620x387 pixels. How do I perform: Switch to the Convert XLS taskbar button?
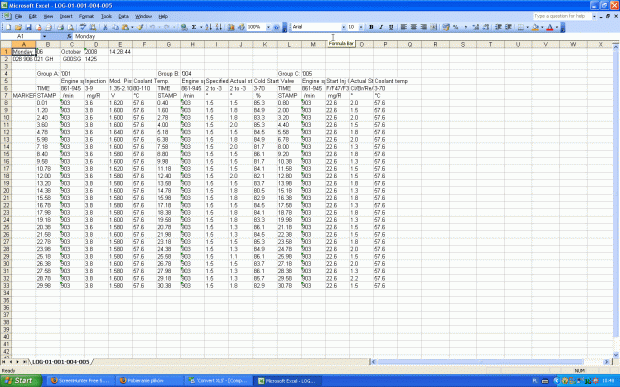[218, 381]
